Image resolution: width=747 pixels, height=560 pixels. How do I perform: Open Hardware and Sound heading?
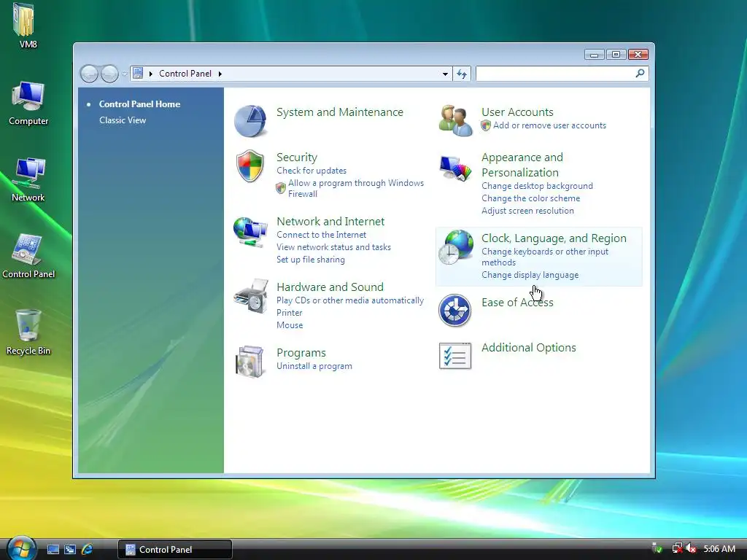(330, 287)
